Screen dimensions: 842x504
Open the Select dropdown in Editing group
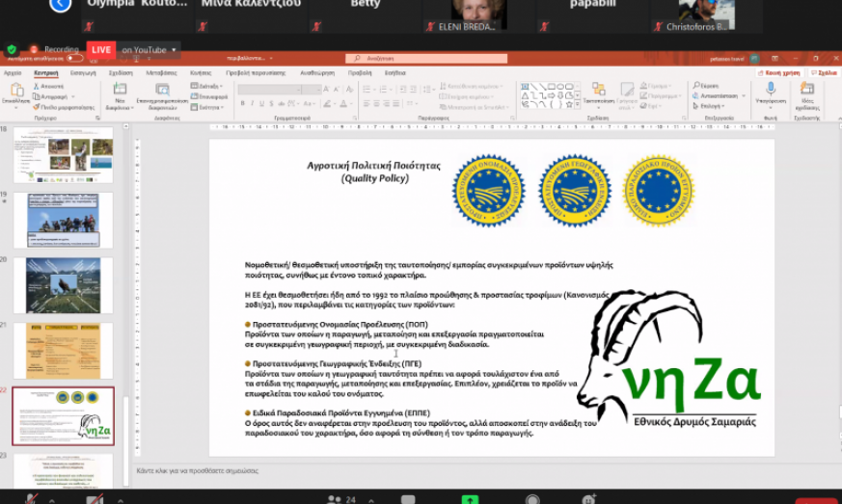(709, 106)
